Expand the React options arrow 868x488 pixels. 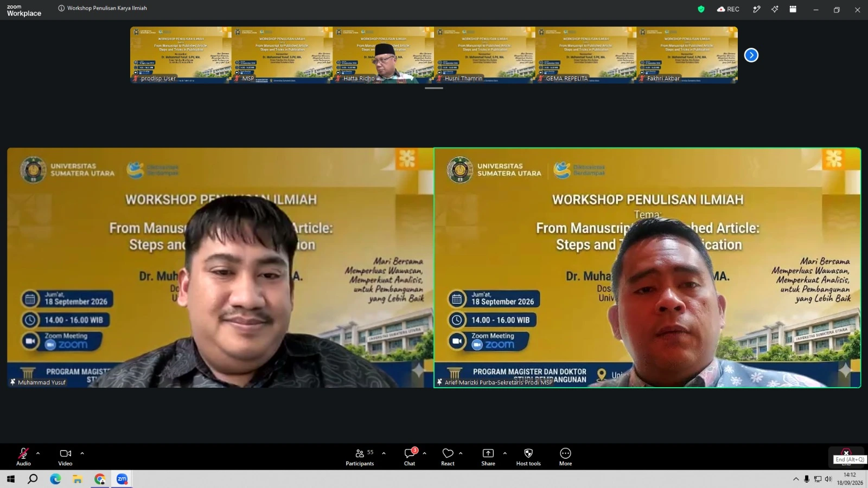461,453
